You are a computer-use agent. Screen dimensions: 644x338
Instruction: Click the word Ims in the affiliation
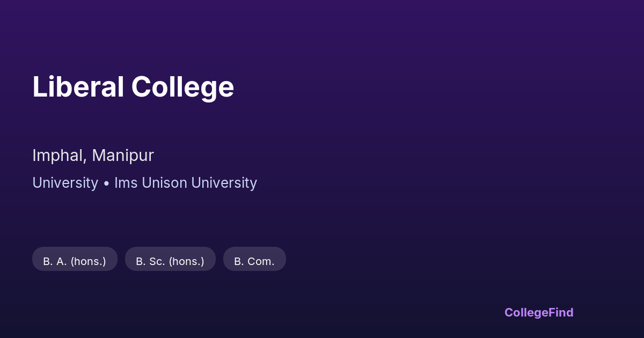point(126,183)
